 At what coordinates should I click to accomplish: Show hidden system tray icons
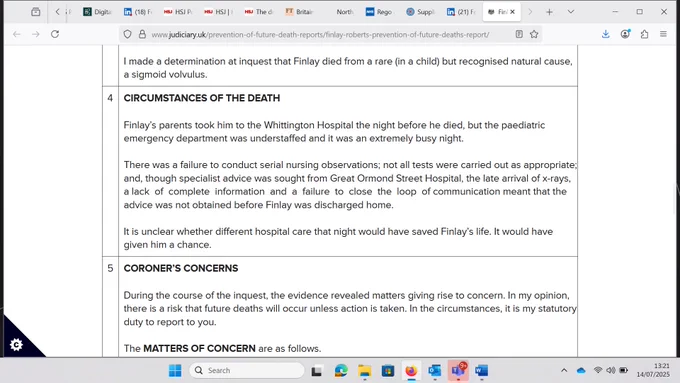click(x=564, y=370)
